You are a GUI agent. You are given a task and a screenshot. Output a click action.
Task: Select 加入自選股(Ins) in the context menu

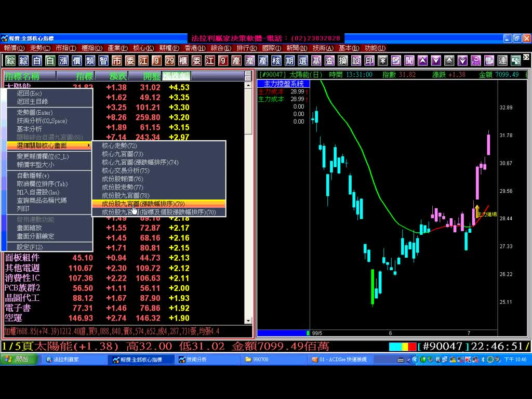point(50,192)
